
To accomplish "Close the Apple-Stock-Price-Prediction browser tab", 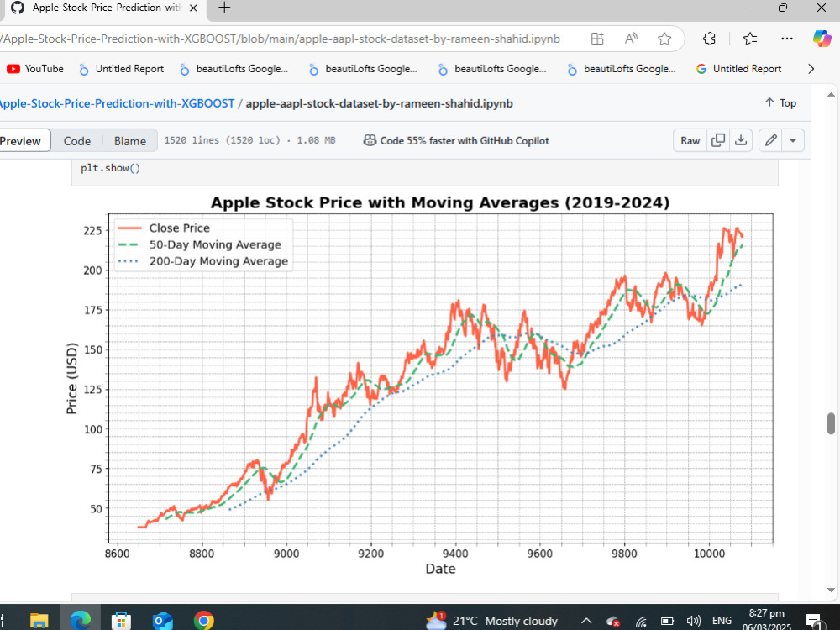I will (x=193, y=8).
